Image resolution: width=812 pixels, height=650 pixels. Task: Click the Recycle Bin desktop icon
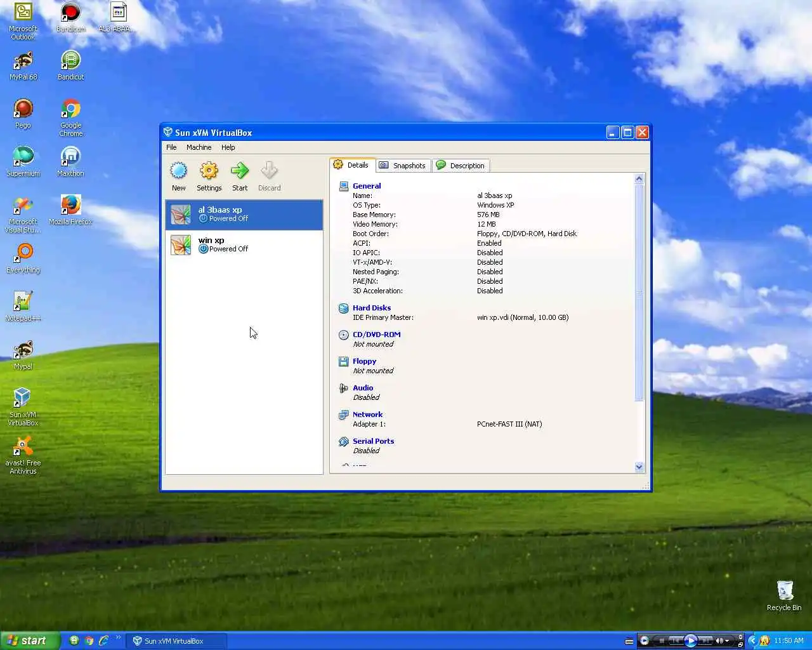click(784, 596)
